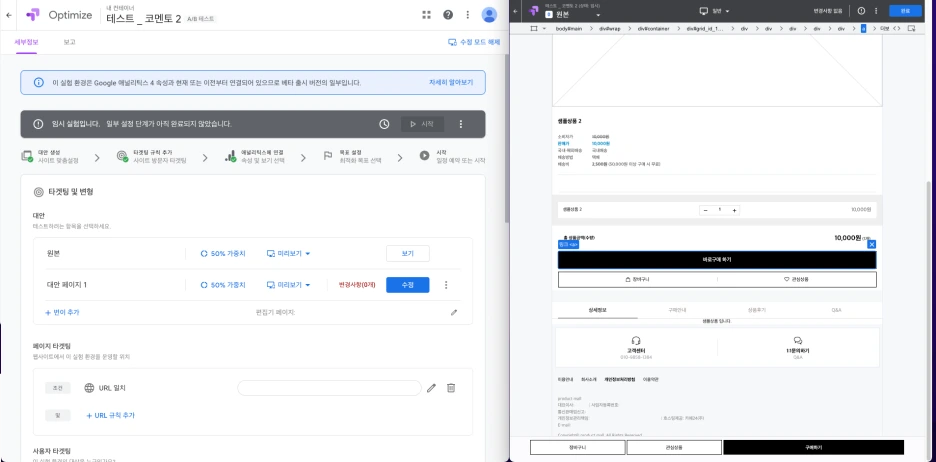This screenshot has width=936, height=462.
Task: Click 원본 50% 가중치 weight
Action: click(223, 254)
